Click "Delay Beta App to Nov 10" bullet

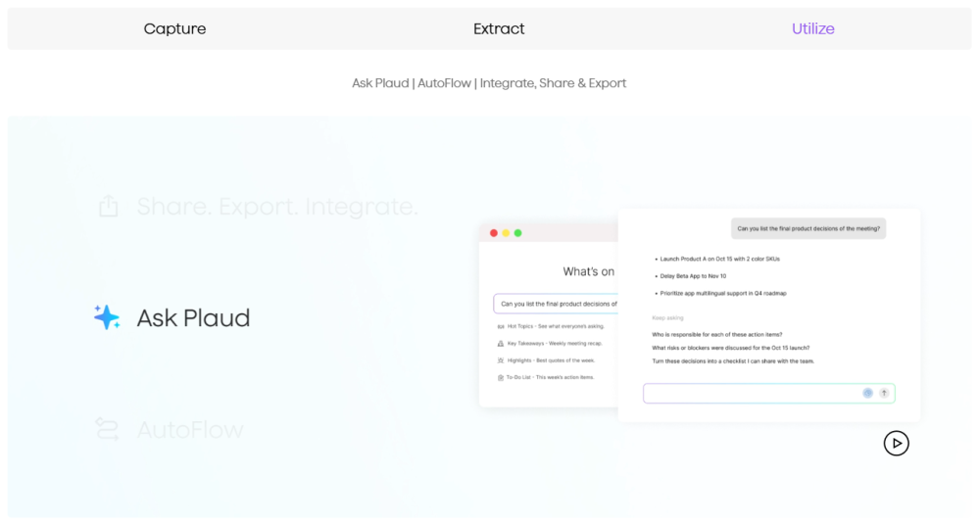(x=693, y=275)
